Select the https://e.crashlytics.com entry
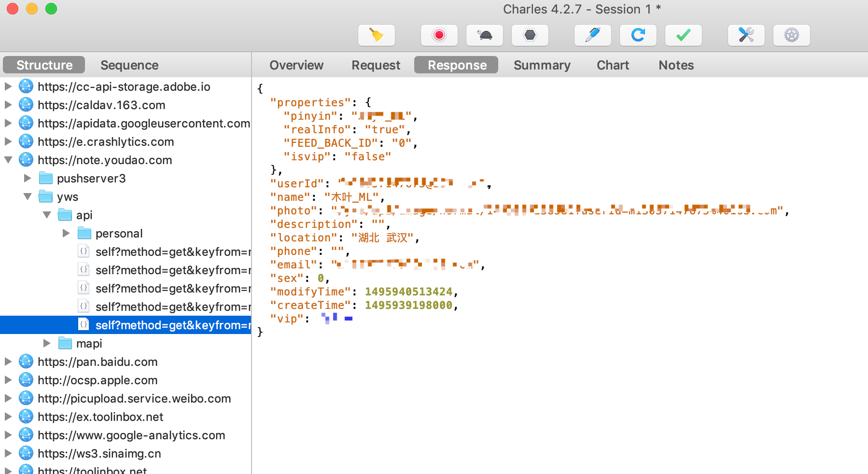 pos(106,141)
